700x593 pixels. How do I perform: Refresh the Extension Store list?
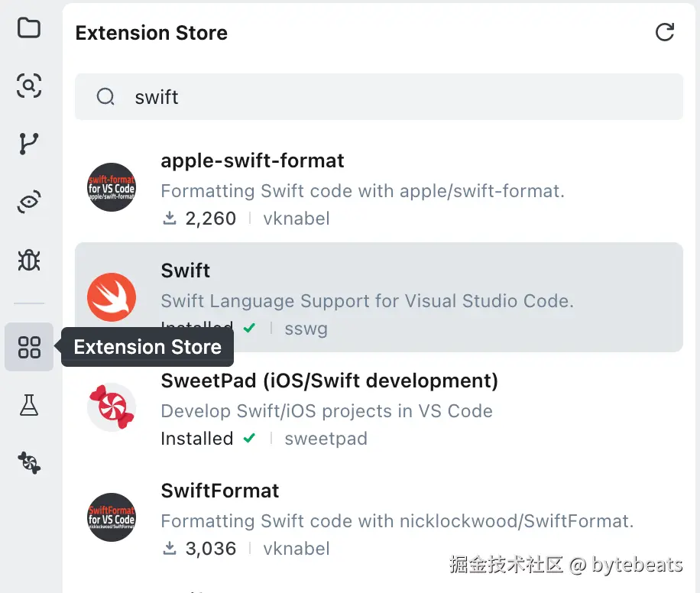(664, 32)
